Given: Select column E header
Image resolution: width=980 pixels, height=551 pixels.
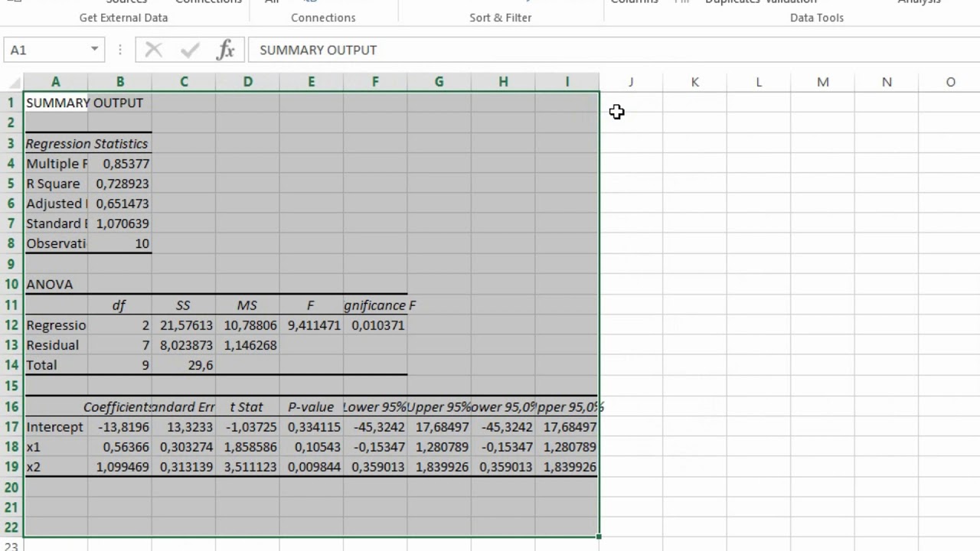Looking at the screenshot, I should [x=311, y=82].
